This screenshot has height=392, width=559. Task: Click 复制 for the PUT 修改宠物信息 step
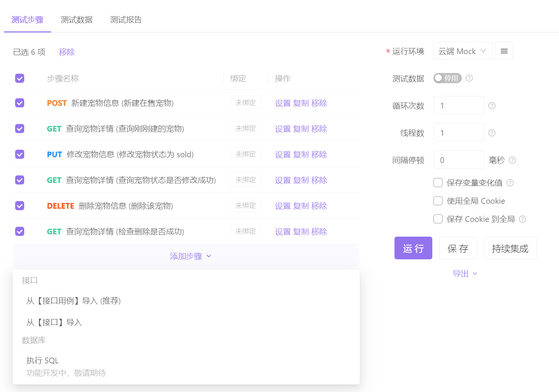coord(301,155)
